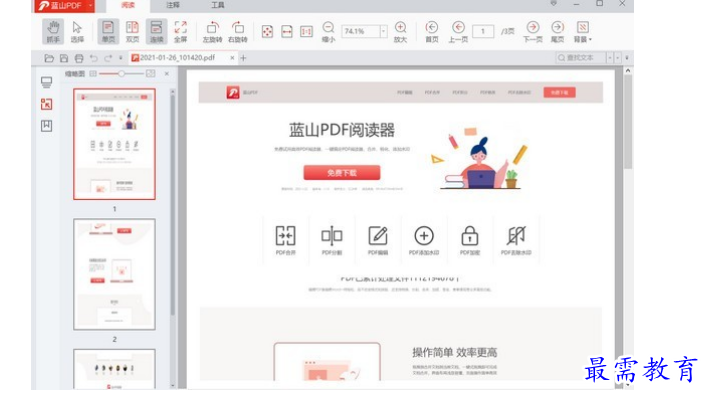Toggle Single Page (单页) view mode
The width and height of the screenshot is (706, 401).
(x=108, y=32)
